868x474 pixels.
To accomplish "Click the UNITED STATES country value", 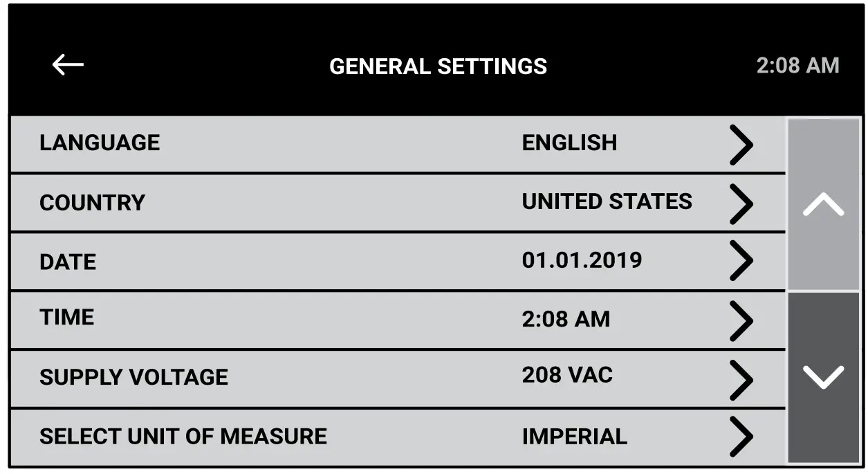I will point(607,202).
